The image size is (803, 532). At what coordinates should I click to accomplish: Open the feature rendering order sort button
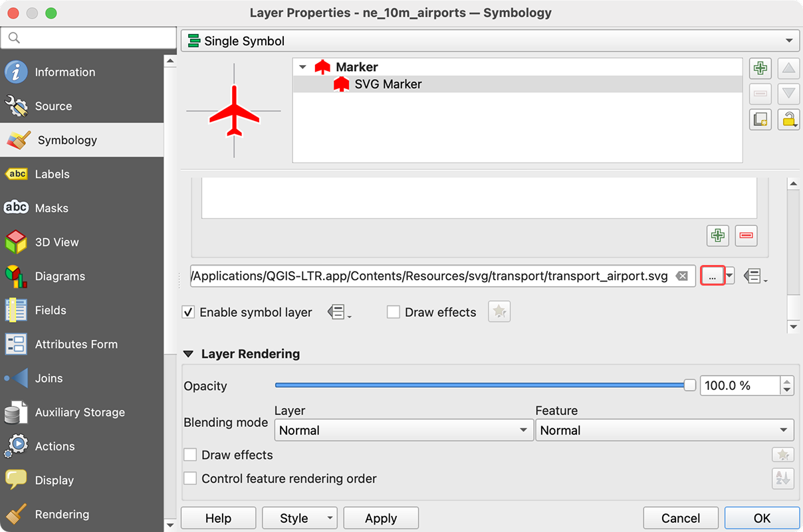pyautogui.click(x=783, y=478)
